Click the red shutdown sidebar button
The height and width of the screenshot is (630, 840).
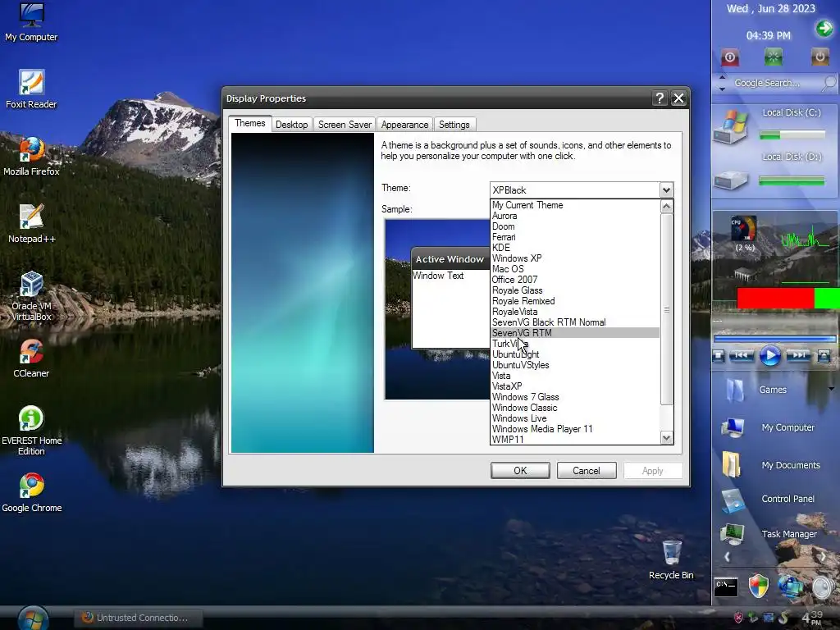pyautogui.click(x=729, y=57)
